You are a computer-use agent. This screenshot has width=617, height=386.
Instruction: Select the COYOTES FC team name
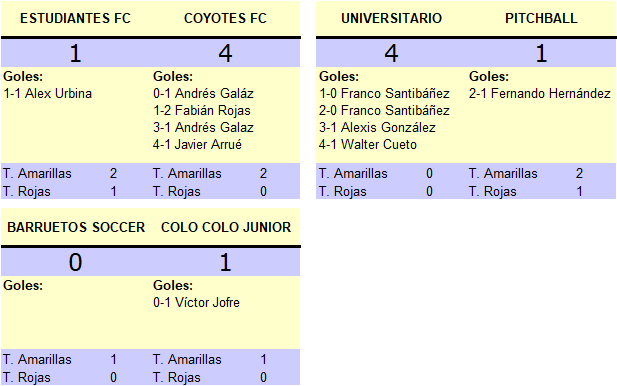225,18
